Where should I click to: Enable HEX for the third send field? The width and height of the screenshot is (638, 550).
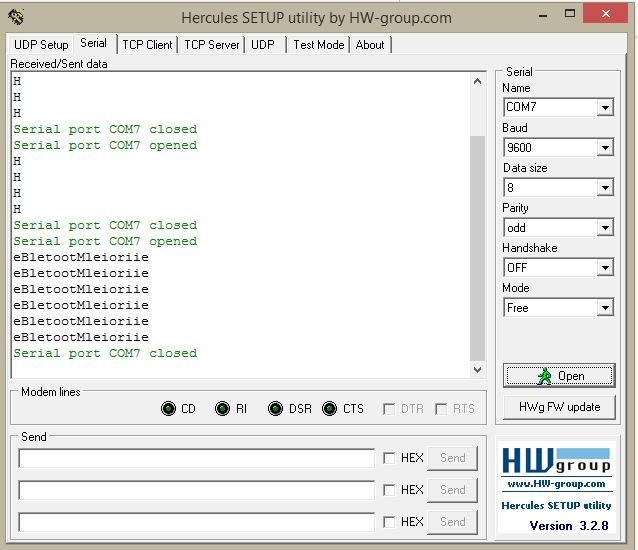pos(389,522)
